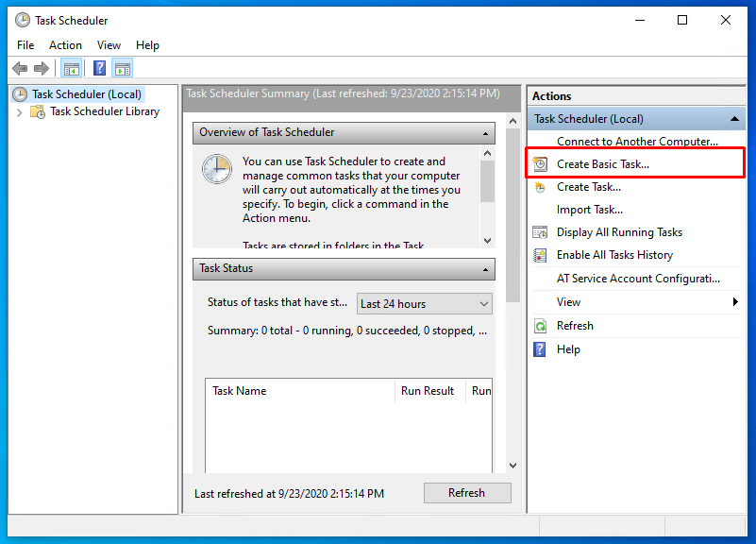Select Task Scheduler Library in tree

tap(105, 111)
